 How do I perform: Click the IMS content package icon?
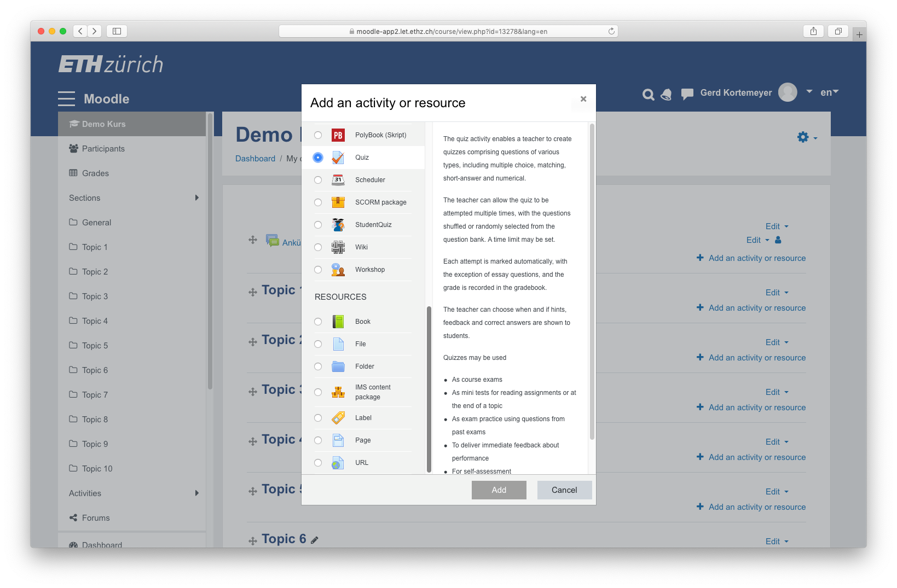pos(338,392)
